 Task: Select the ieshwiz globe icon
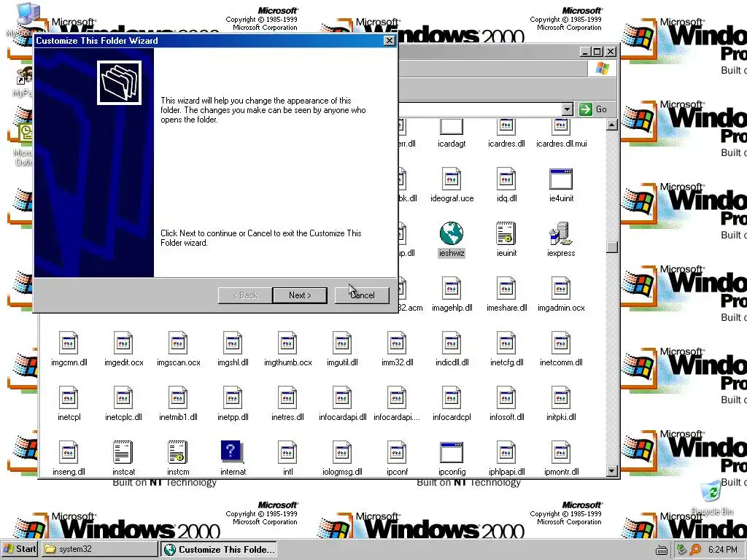(x=451, y=233)
